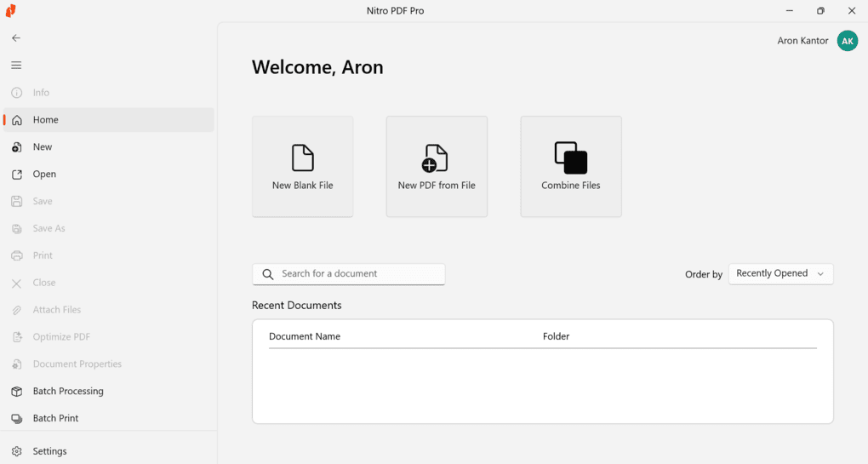This screenshot has width=868, height=464.
Task: Click the AK user avatar
Action: coord(847,40)
